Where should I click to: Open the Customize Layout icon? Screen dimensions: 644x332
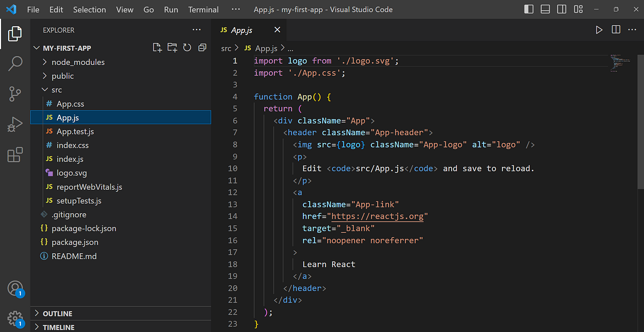tap(578, 9)
